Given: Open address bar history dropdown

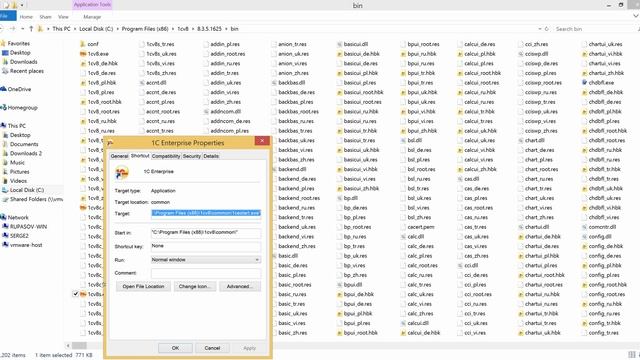Looking at the screenshot, I should pos(540,29).
